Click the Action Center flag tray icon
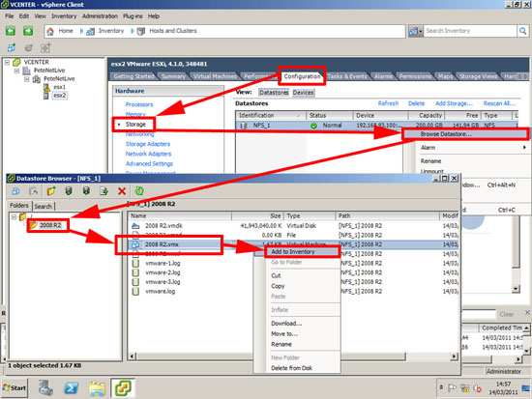Viewport: 532px width, 399px height. coord(452,388)
